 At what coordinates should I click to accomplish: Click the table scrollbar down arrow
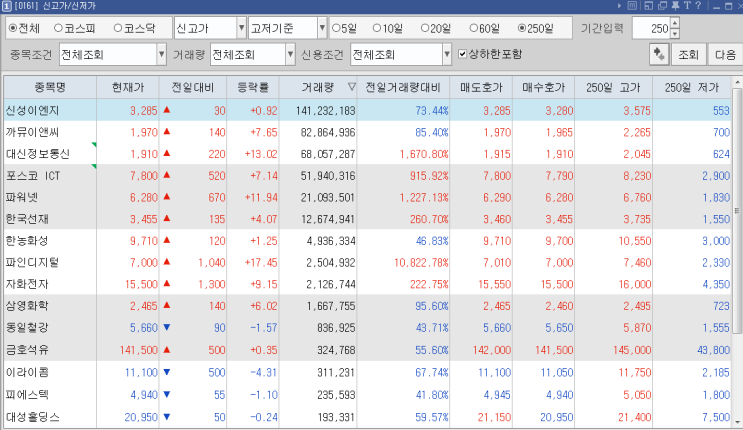point(737,421)
